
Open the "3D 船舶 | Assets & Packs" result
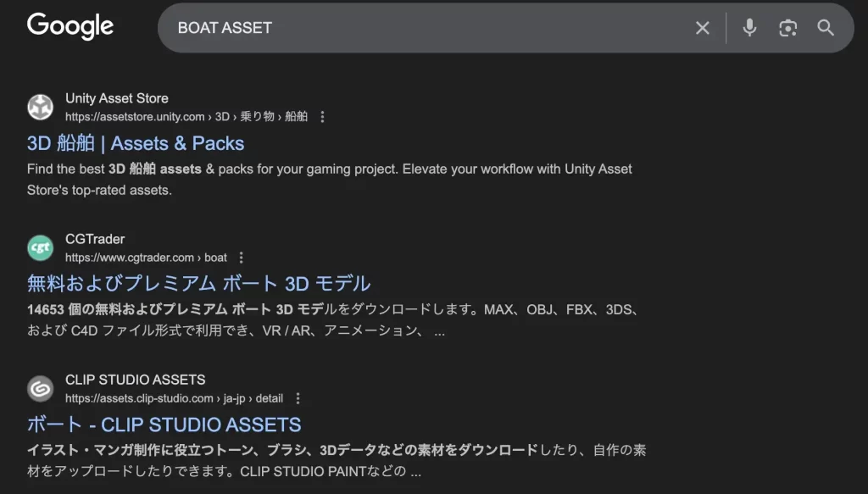click(135, 143)
